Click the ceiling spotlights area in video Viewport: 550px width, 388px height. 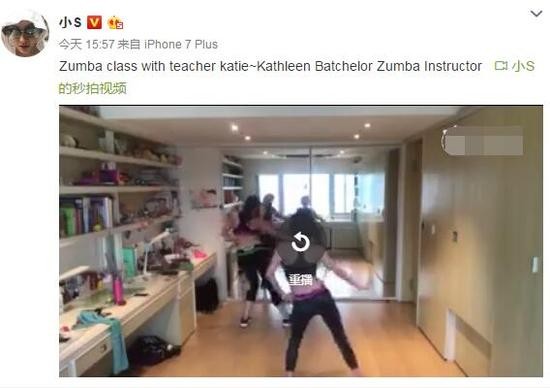(302, 132)
